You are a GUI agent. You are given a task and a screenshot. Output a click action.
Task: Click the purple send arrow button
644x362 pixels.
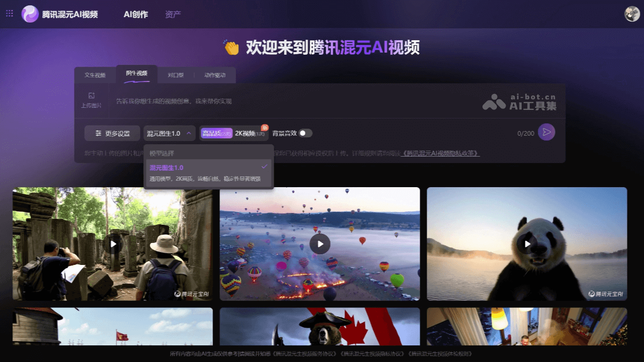pos(545,132)
